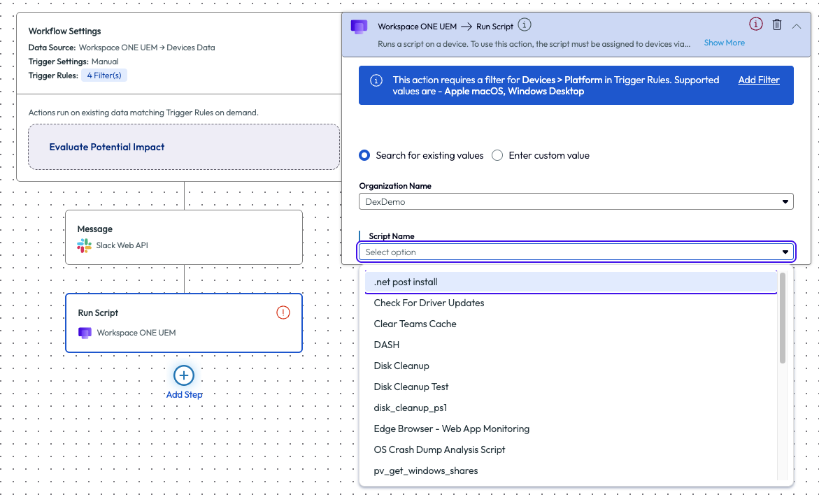Click the trash icon to delete action

click(x=776, y=25)
